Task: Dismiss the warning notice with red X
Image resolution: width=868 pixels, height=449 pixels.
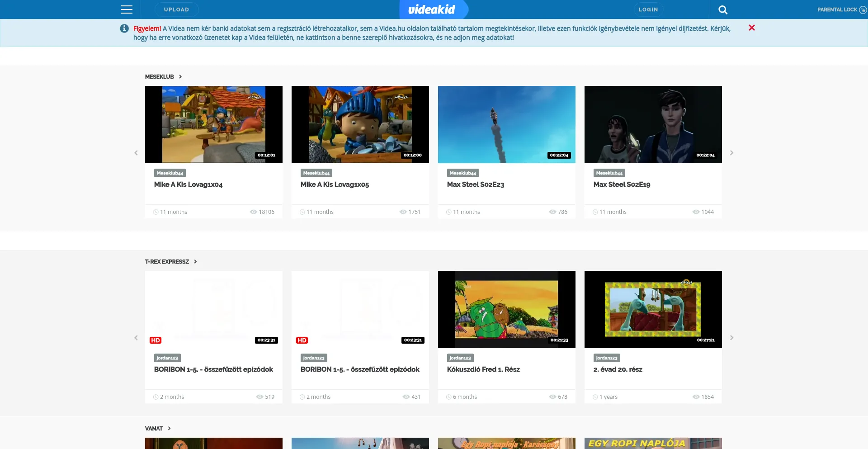Action: [x=751, y=28]
